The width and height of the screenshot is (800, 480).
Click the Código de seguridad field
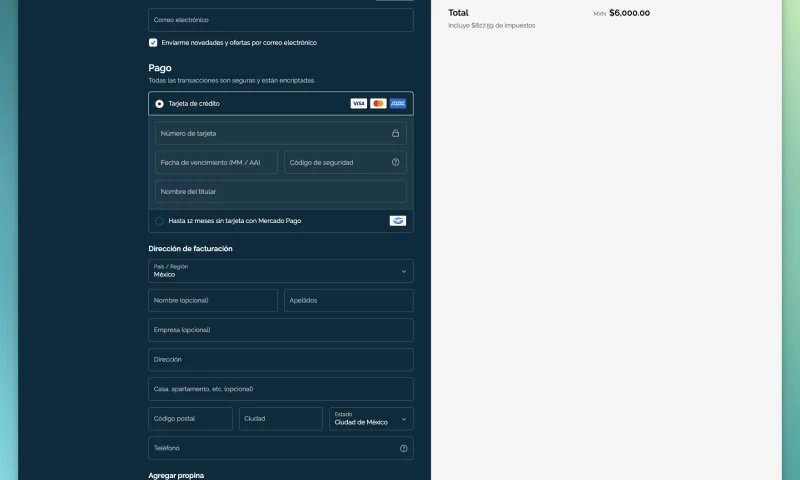coord(345,162)
